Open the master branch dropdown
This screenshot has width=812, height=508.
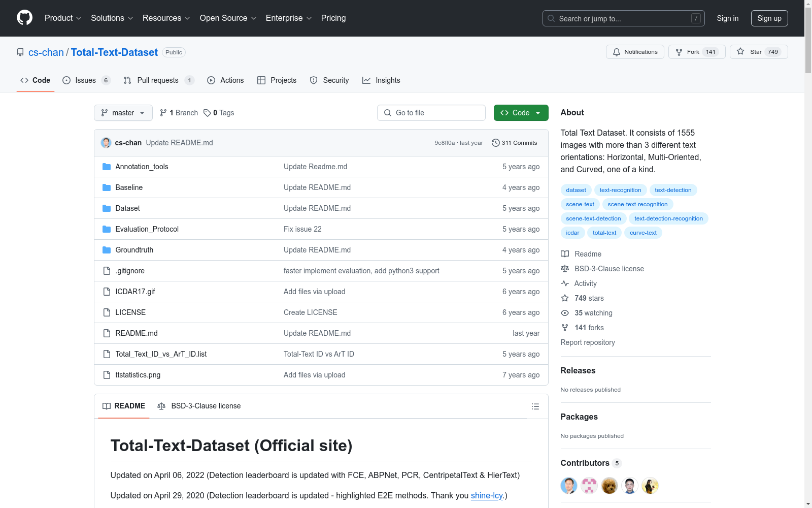(x=123, y=113)
